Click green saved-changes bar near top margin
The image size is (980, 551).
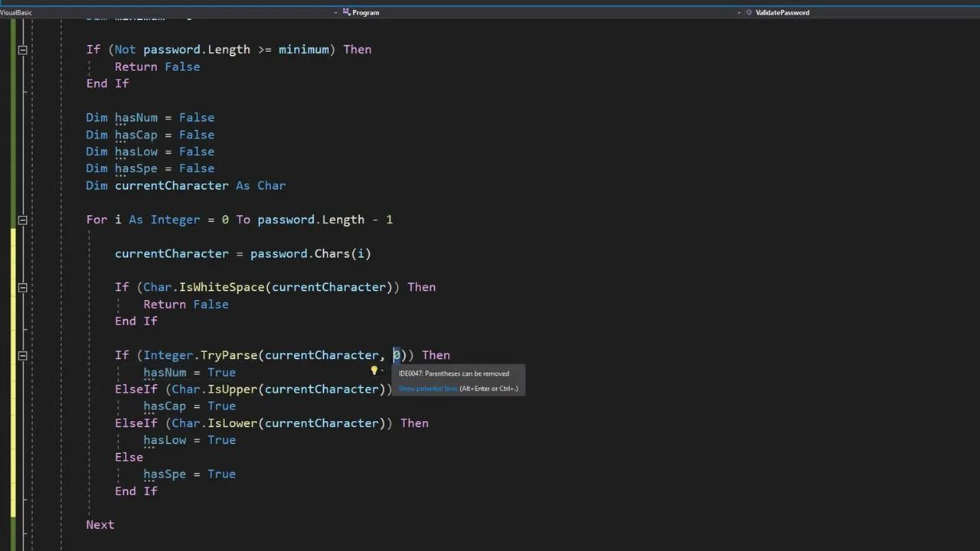coord(14,115)
